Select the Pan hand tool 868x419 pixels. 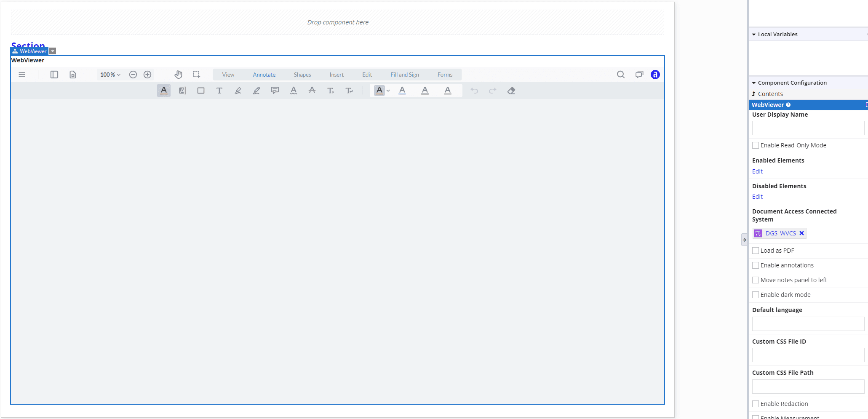coord(178,75)
